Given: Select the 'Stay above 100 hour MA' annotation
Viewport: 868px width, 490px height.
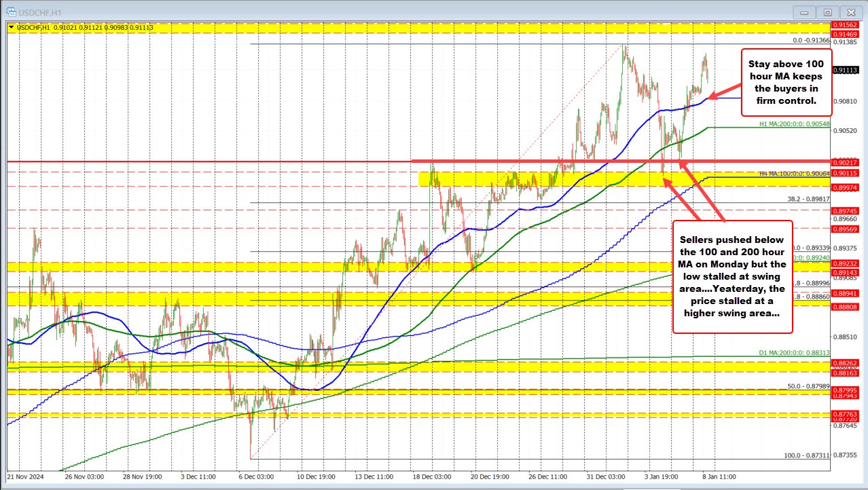Looking at the screenshot, I should [785, 81].
